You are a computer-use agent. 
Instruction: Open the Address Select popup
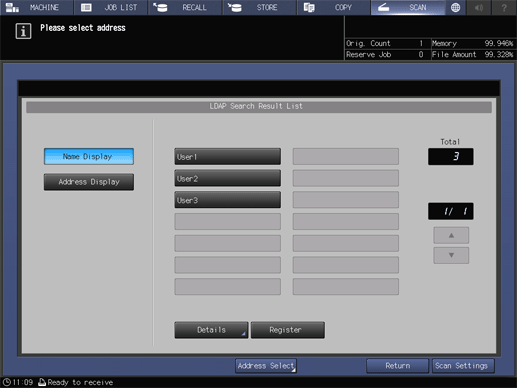266,366
